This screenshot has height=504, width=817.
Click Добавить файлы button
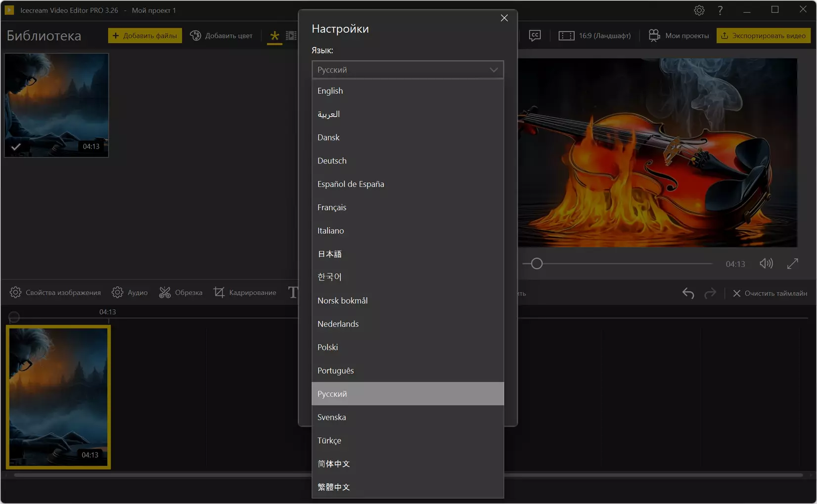(145, 36)
